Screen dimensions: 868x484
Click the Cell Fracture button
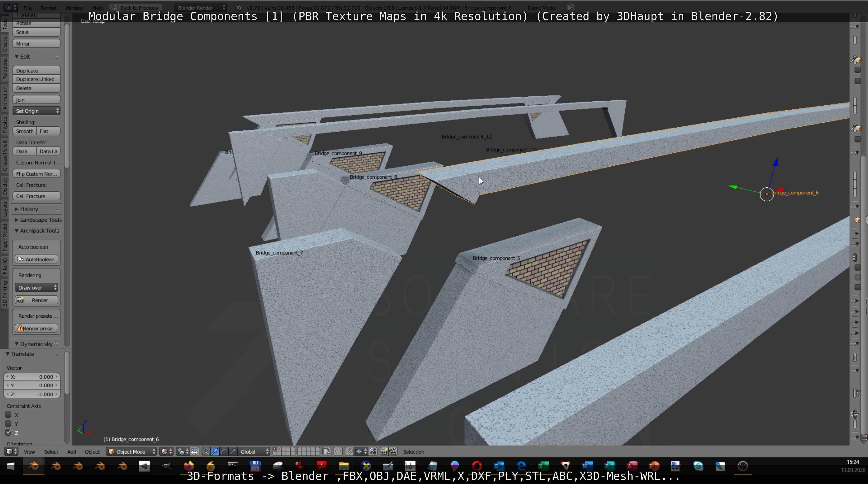click(x=36, y=196)
